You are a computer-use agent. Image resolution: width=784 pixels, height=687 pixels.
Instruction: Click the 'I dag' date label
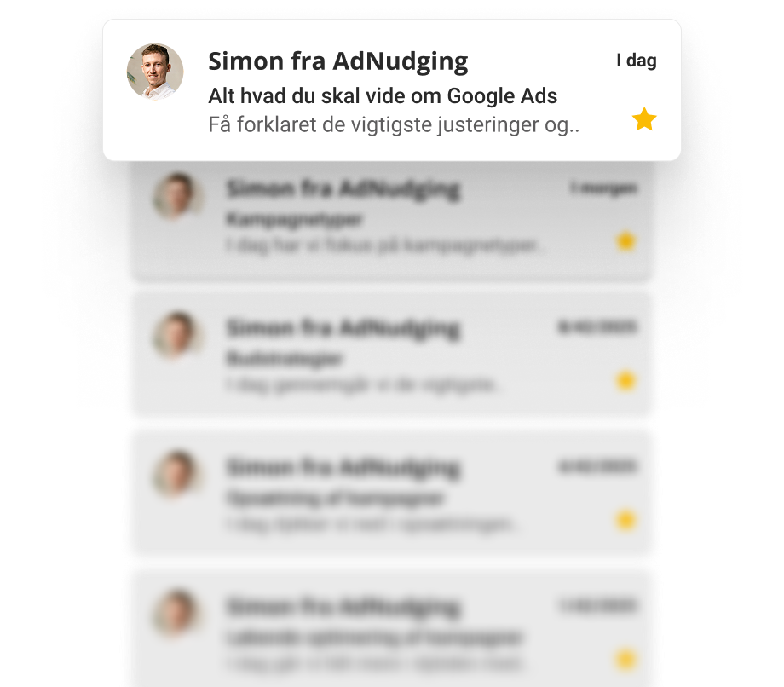[x=636, y=61]
